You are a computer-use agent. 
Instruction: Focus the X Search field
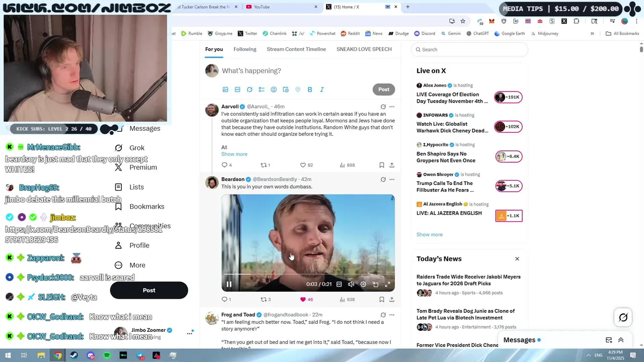[469, 49]
